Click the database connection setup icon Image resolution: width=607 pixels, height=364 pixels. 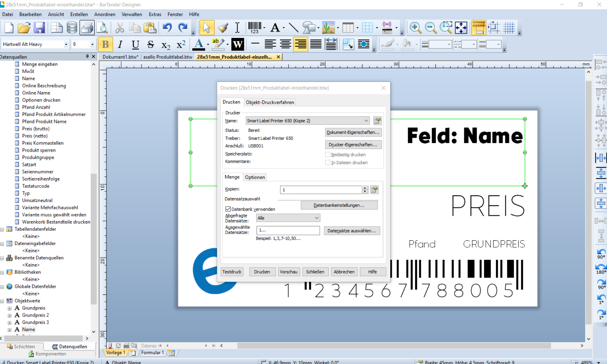72,28
